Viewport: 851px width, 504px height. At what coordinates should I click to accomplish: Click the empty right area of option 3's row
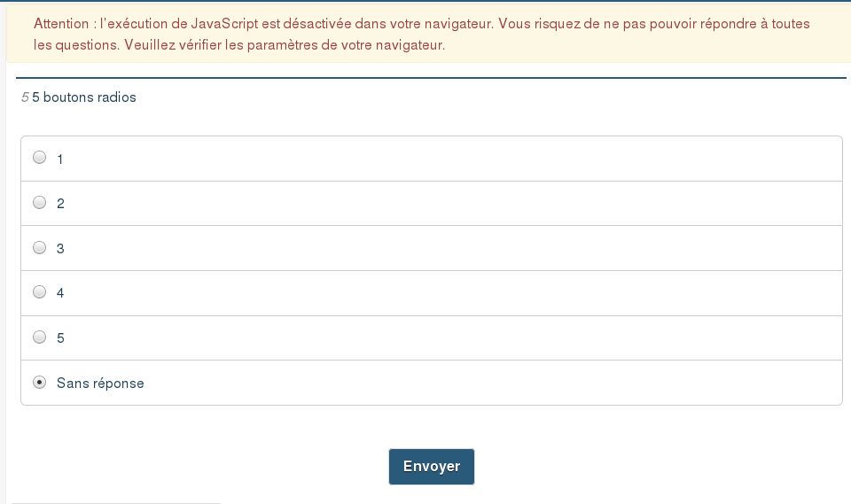(532, 248)
